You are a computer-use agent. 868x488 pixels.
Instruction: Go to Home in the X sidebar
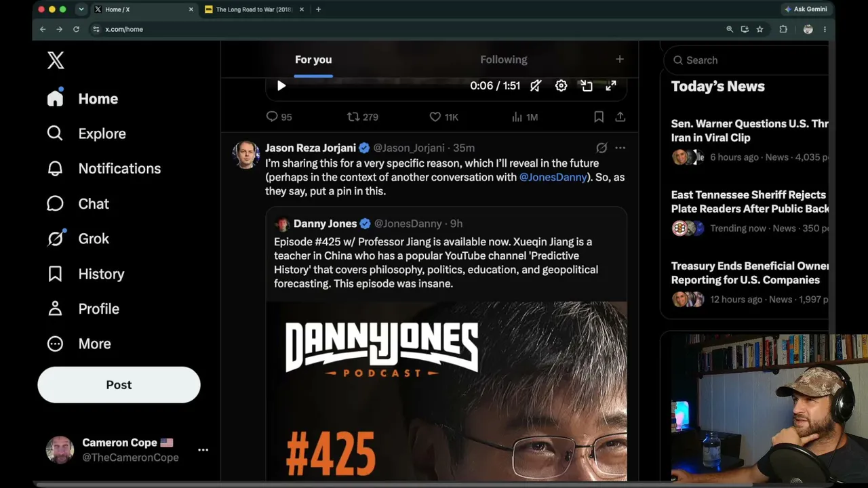(83, 99)
